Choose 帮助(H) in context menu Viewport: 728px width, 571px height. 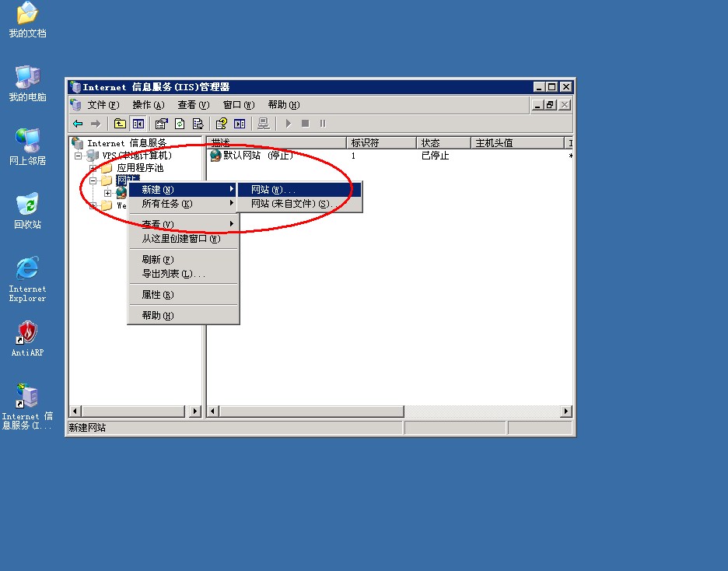[183, 316]
